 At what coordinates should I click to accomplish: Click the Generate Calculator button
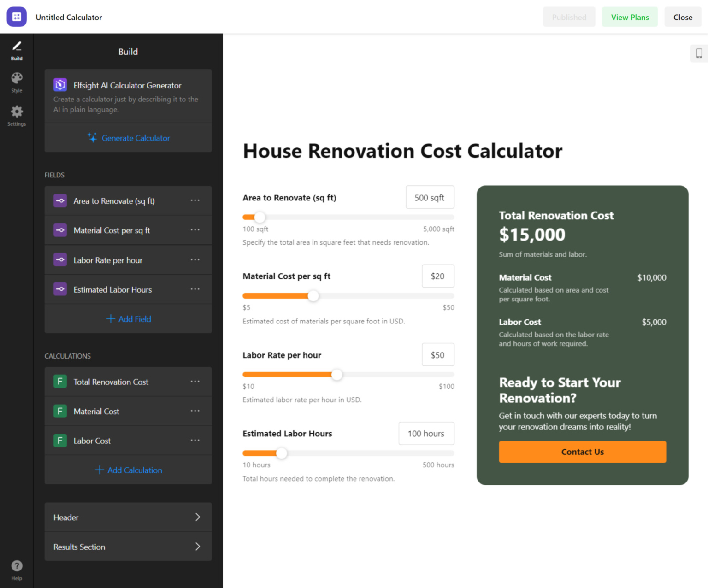(x=128, y=138)
